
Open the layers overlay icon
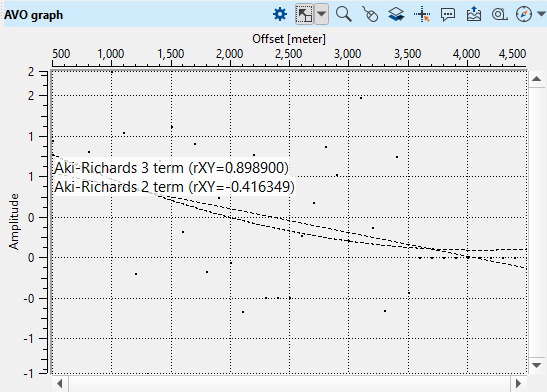396,15
